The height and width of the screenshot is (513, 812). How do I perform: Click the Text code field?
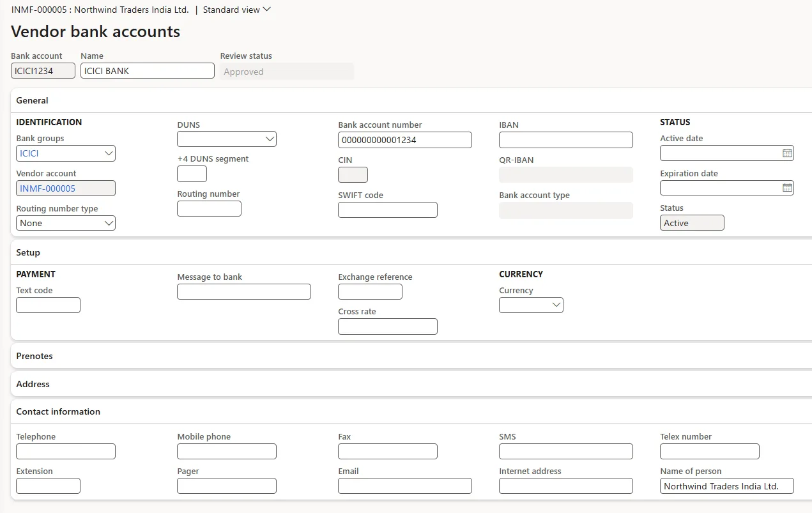(48, 305)
